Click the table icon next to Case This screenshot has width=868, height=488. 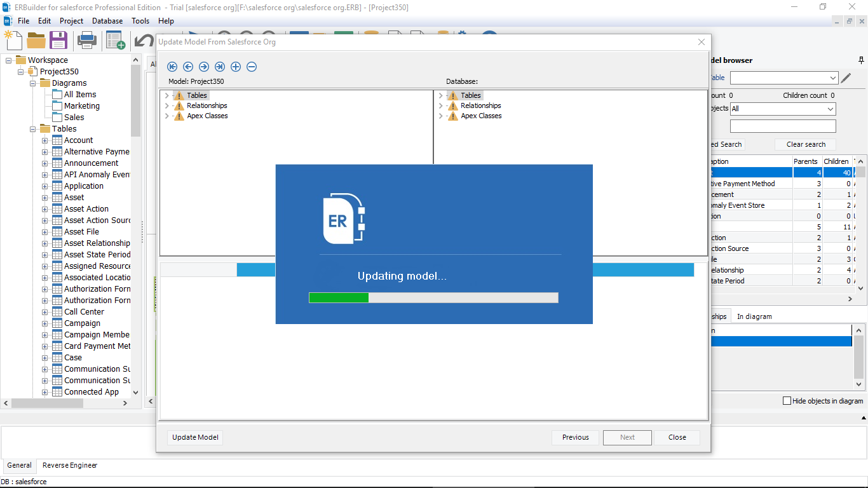point(57,358)
